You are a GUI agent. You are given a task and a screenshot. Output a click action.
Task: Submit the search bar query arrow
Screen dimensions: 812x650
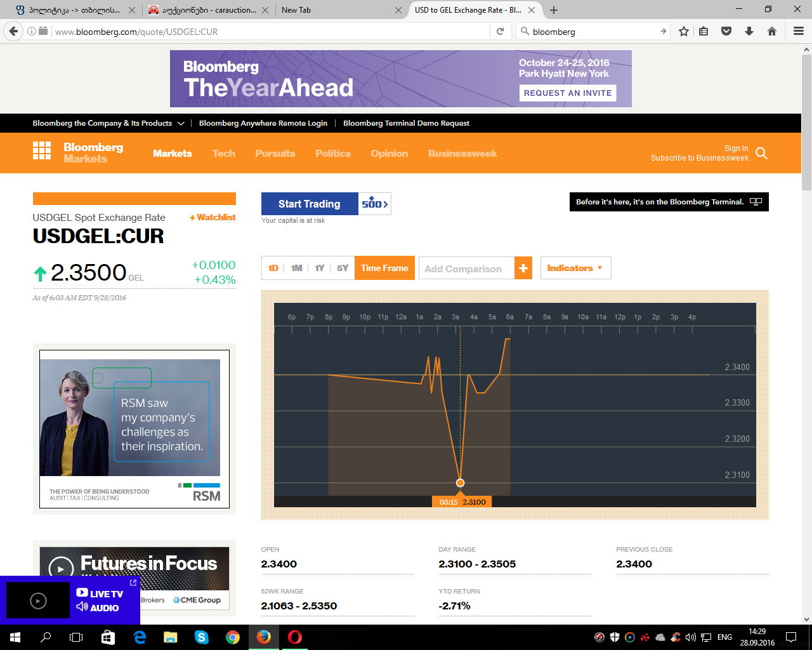coord(663,31)
